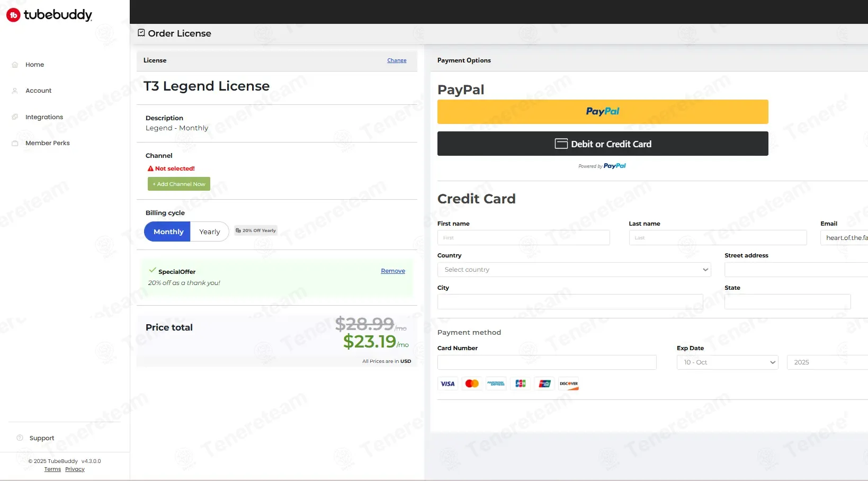Click the Add Channel Now button
Screen dimensions: 868x481
pyautogui.click(x=179, y=184)
